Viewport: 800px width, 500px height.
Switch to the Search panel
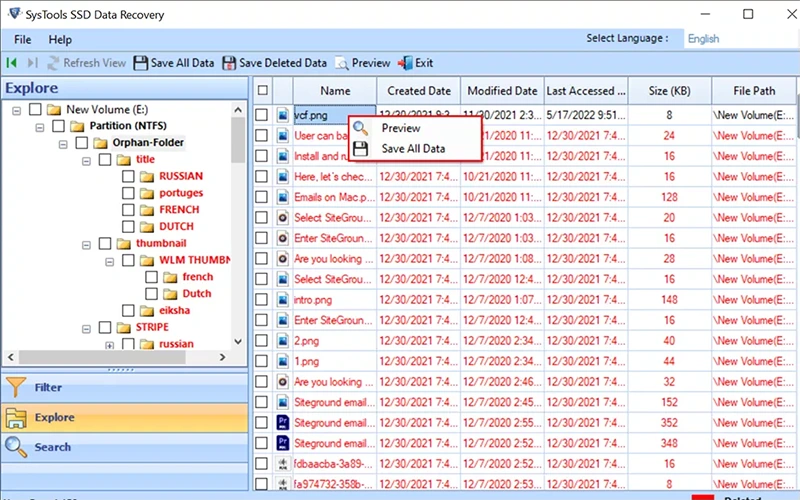[124, 447]
